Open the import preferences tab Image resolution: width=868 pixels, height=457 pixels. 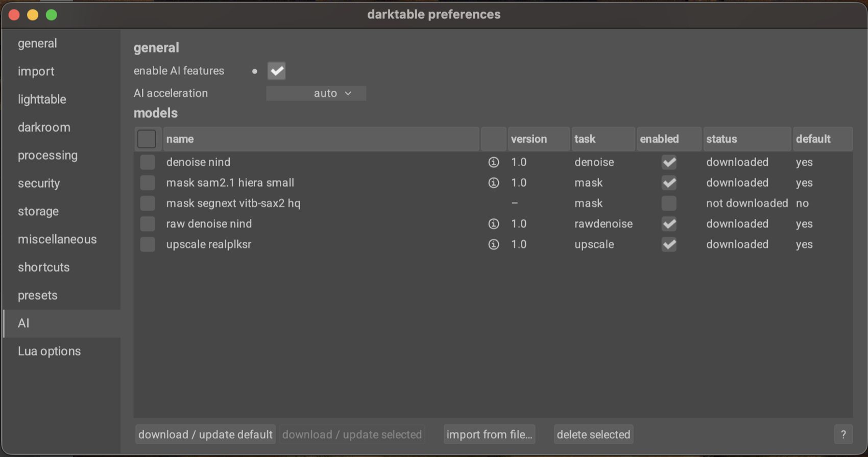[x=61, y=71]
